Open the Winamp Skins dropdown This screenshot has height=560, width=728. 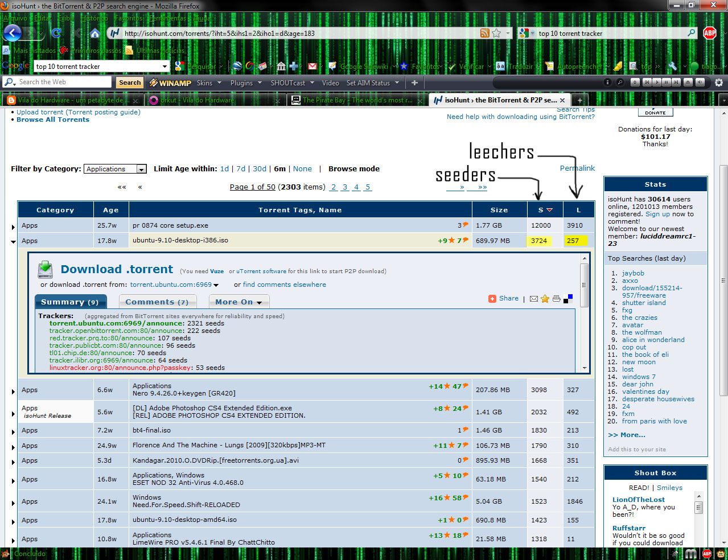pos(209,83)
